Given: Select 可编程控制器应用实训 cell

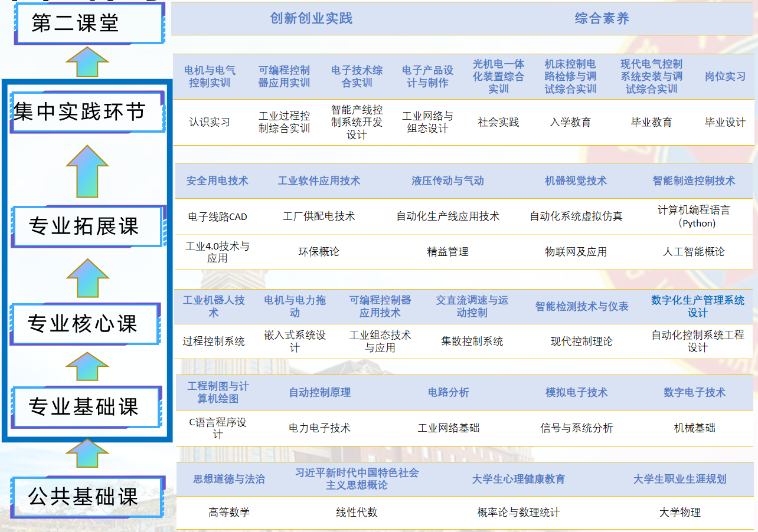Looking at the screenshot, I should click(x=284, y=77).
